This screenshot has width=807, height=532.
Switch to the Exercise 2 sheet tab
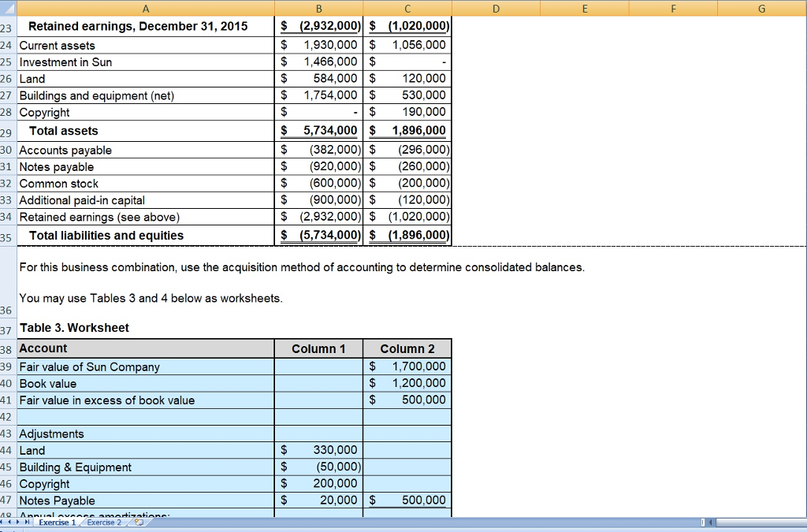pyautogui.click(x=104, y=521)
